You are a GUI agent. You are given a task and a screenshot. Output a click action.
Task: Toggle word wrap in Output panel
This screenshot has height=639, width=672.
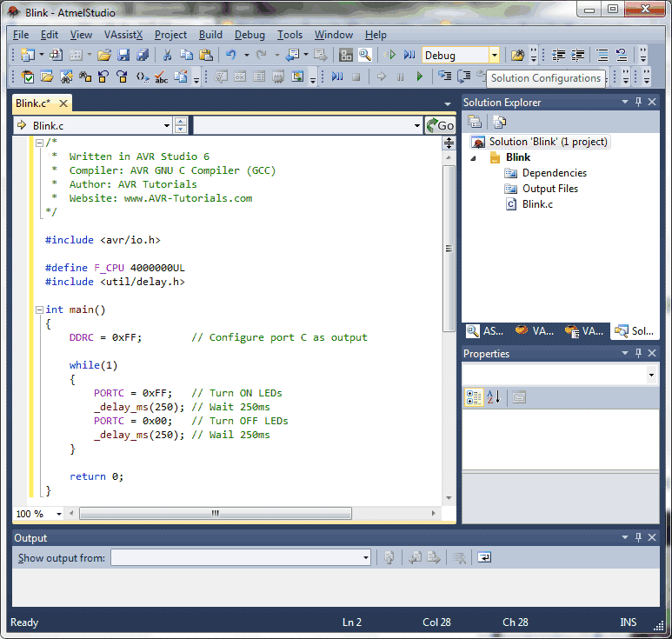coord(483,557)
